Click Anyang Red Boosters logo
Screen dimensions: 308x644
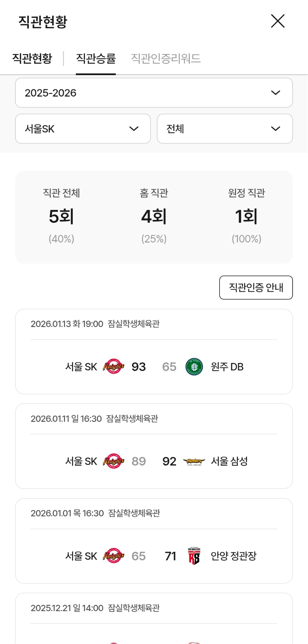coord(194,556)
